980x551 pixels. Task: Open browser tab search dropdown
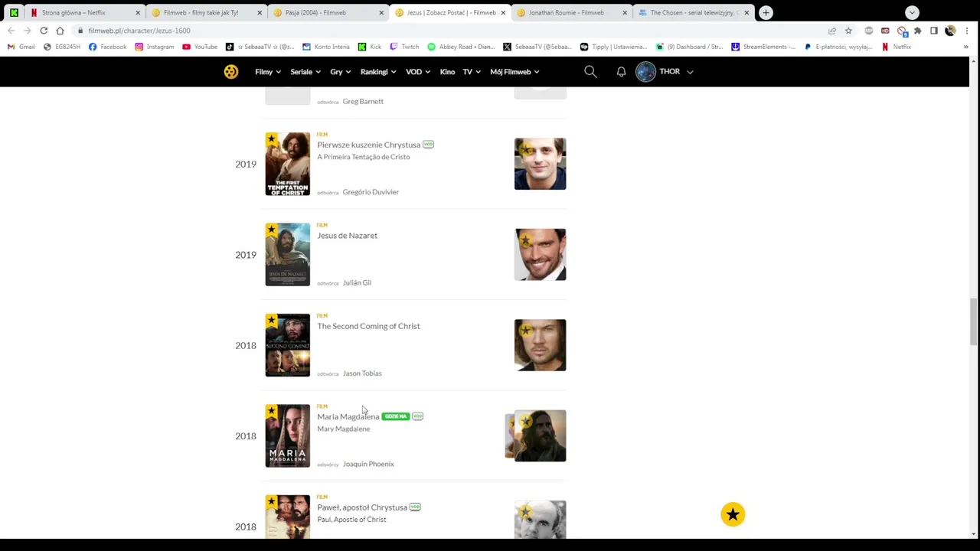pos(912,12)
